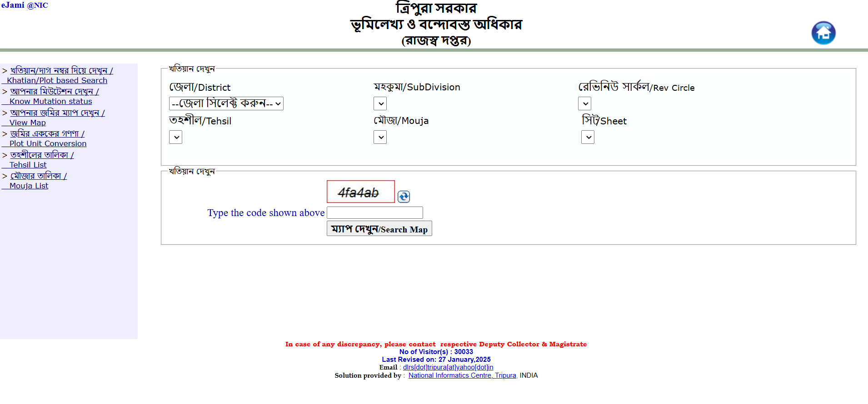Open the Mouja dropdown list
The width and height of the screenshot is (868, 404).
click(x=380, y=137)
